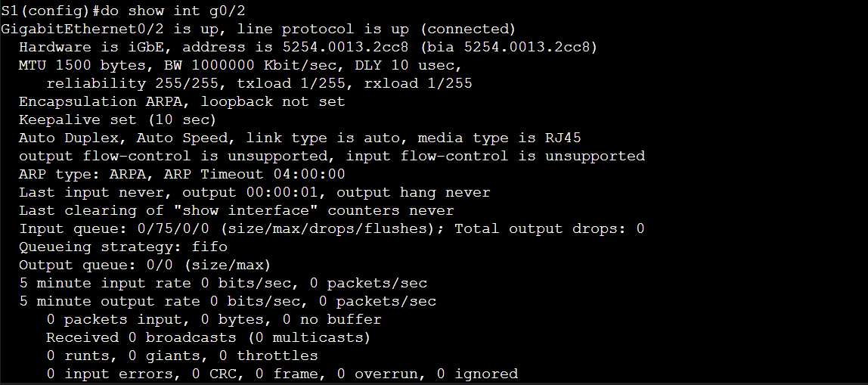The height and width of the screenshot is (385, 868).
Task: Click the 'BW 1000000 Kbit/sec' value
Action: [x=251, y=65]
